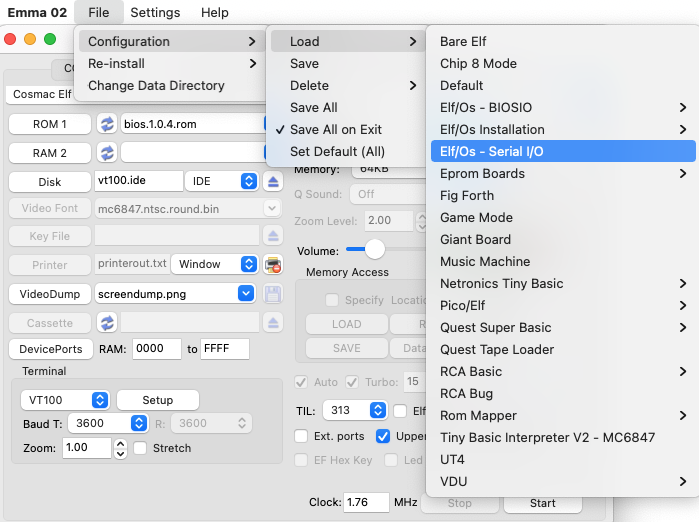Toggle the Turbo checkbox
The width and height of the screenshot is (699, 522).
point(352,382)
